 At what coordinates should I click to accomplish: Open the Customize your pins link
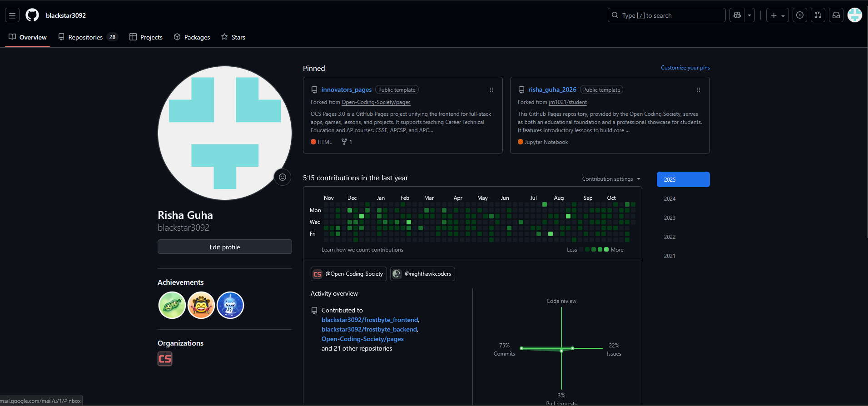(x=685, y=68)
